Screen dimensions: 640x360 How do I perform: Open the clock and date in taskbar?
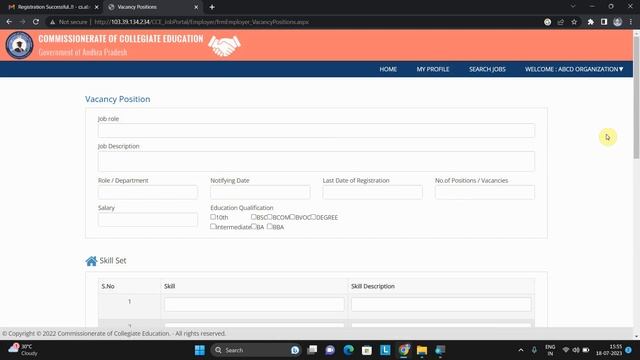[609, 350]
